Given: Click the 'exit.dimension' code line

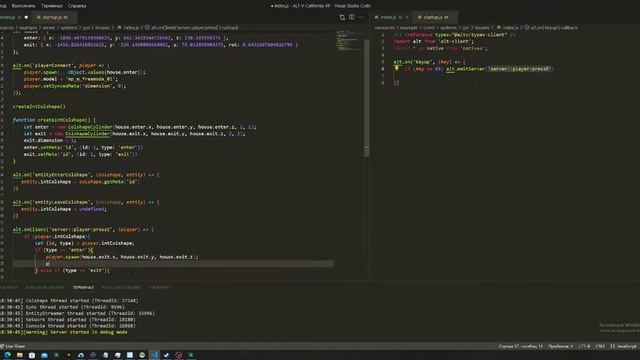Looking at the screenshot, I should [50, 140].
